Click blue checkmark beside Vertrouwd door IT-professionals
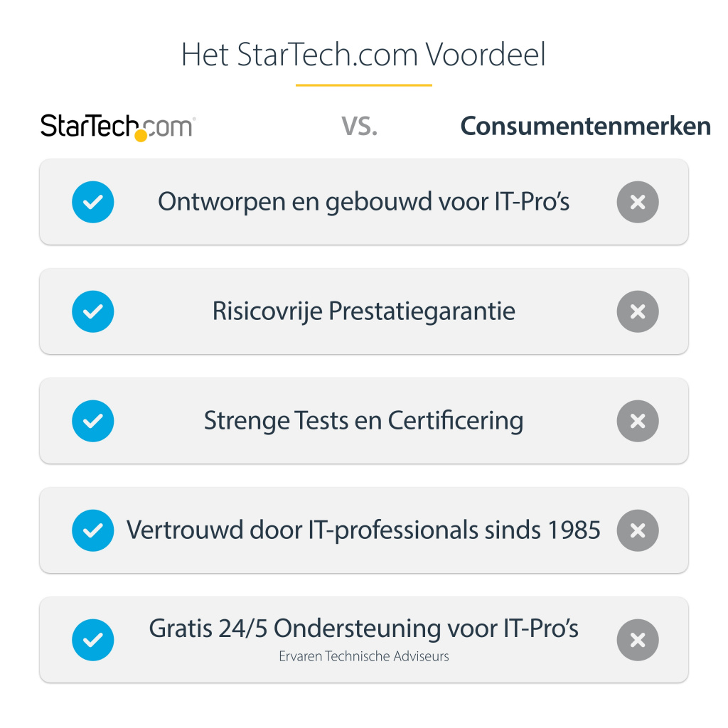Viewport: 728px width, 728px height. point(93,530)
